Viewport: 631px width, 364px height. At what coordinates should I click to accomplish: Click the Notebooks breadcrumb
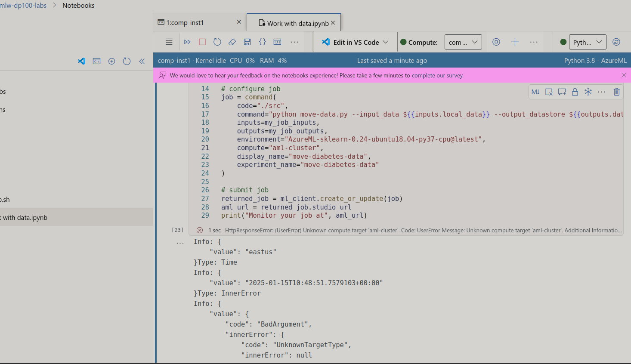78,6
